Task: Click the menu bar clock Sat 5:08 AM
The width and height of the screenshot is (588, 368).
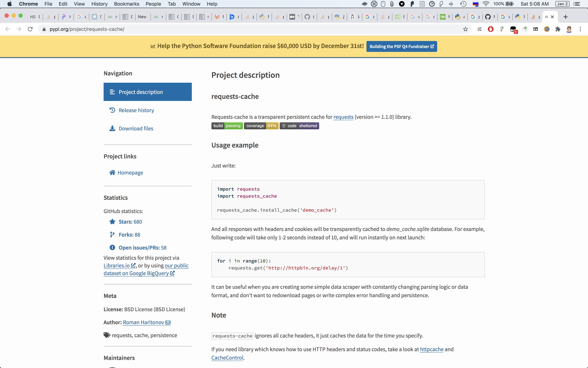Action: click(535, 4)
